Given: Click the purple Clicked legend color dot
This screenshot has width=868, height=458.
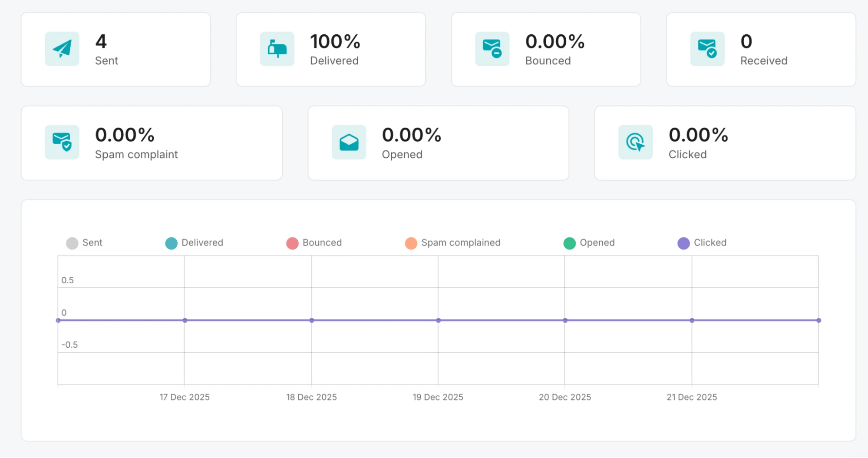Looking at the screenshot, I should pos(683,242).
